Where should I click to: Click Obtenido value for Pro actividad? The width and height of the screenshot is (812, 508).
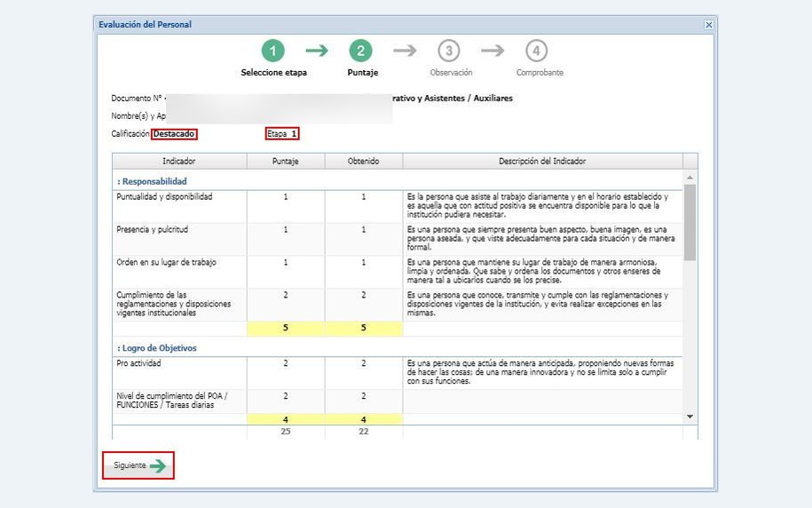[364, 363]
